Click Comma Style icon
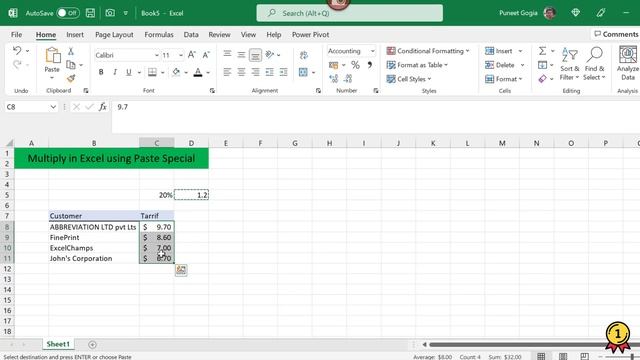This screenshot has height=360, width=640. (369, 65)
